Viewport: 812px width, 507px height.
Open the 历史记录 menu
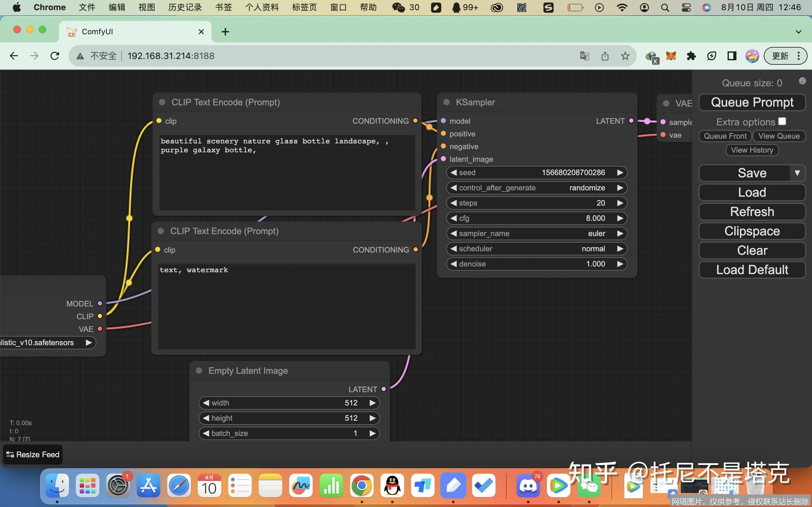click(185, 7)
